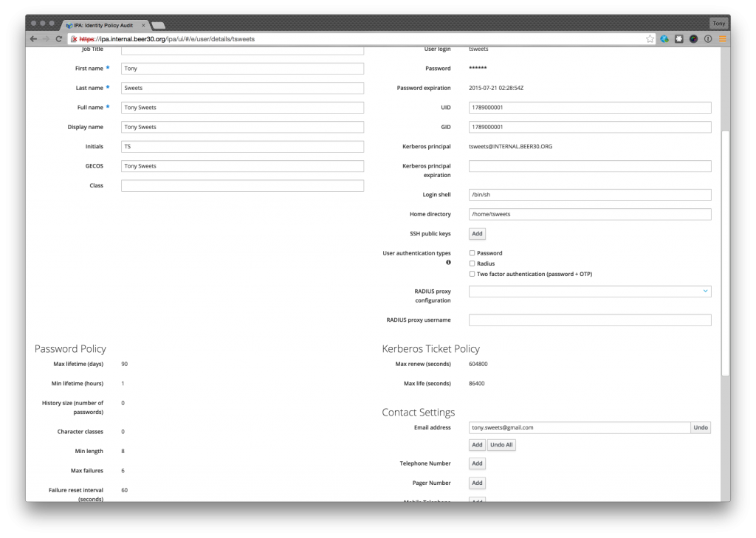Undo the Email address change
This screenshot has width=756, height=538.
coord(699,427)
